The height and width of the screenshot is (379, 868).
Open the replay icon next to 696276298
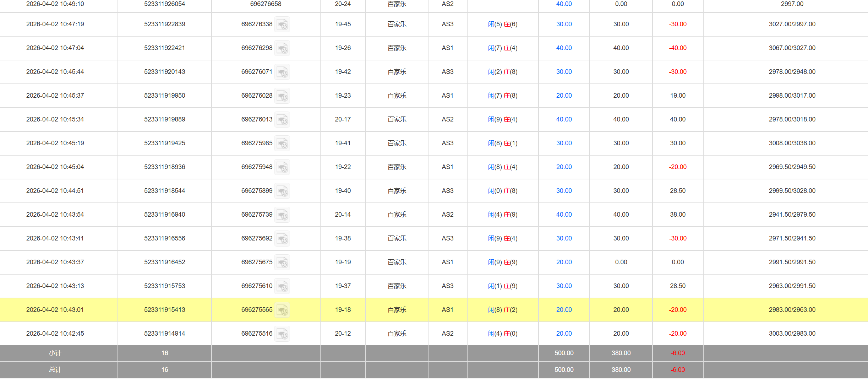click(283, 48)
